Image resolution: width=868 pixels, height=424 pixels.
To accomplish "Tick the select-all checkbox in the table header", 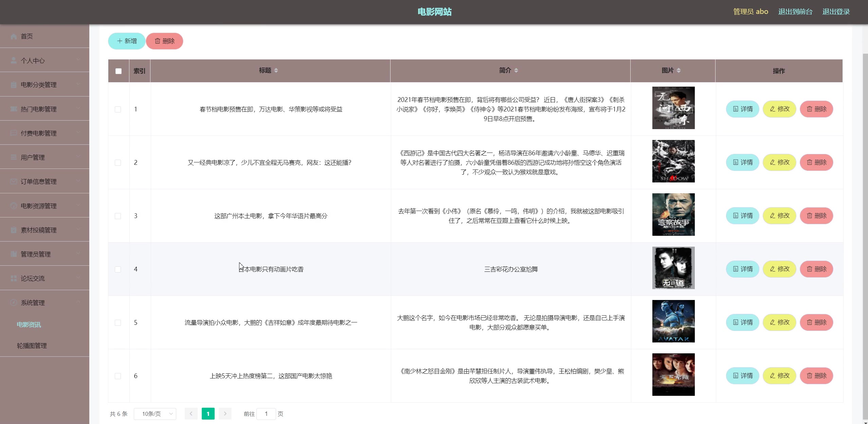I will point(119,71).
